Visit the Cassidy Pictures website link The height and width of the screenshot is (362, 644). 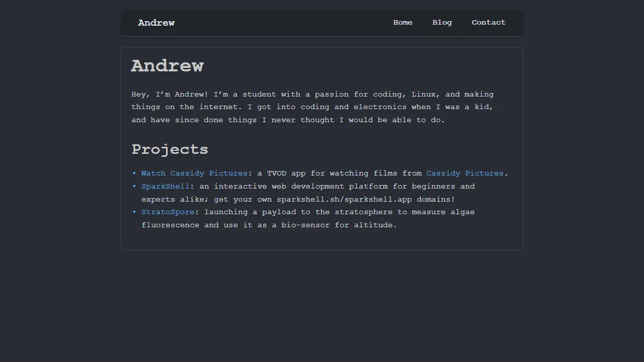click(x=464, y=173)
